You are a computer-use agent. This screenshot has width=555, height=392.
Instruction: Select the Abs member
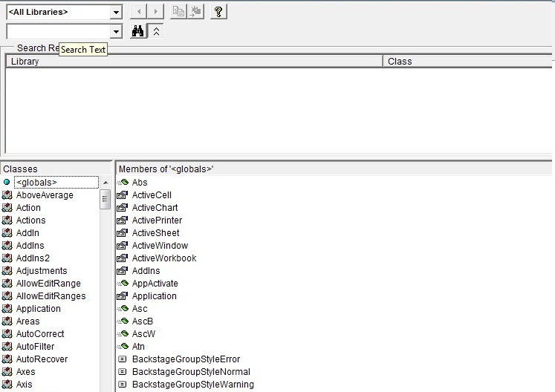point(140,183)
